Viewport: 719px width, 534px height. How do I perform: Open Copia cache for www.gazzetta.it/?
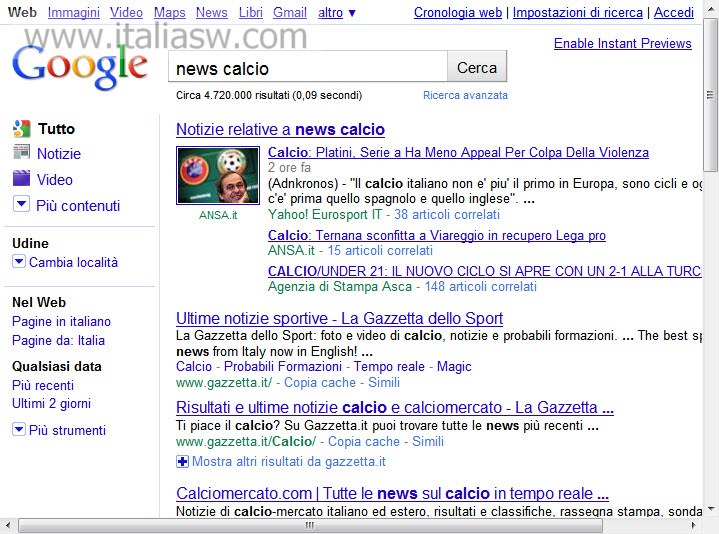click(x=320, y=382)
